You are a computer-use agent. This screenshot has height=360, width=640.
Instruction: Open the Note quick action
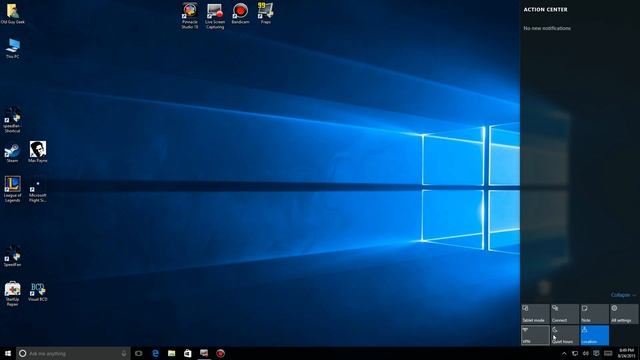pos(594,314)
